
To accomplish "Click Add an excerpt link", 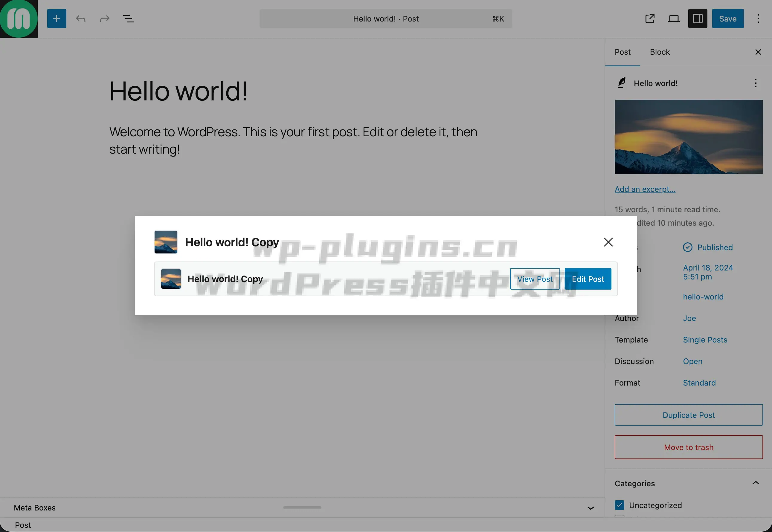I will [x=645, y=189].
